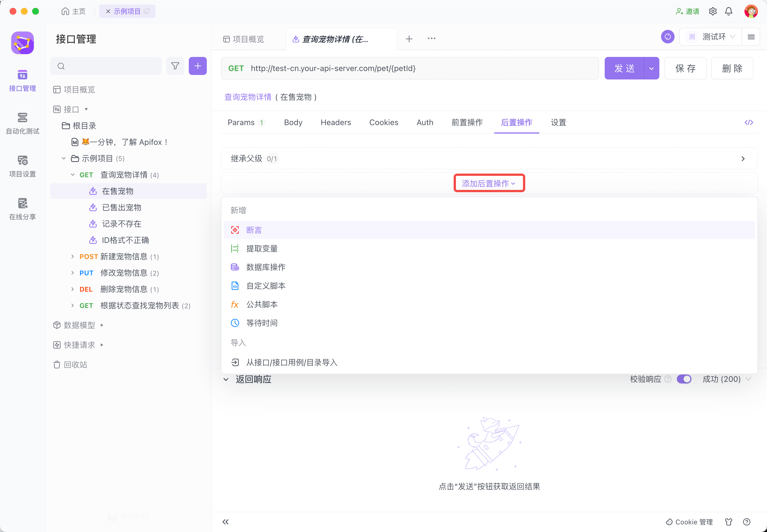Open the 项目设置 sidebar section
Viewport: 767px width, 532px height.
(x=22, y=166)
